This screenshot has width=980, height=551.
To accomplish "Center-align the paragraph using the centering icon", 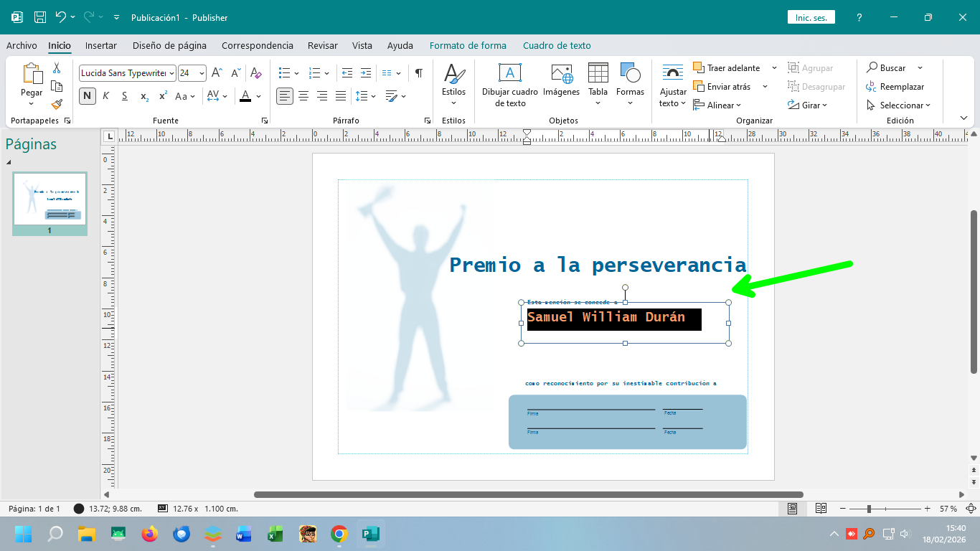I will 303,95.
